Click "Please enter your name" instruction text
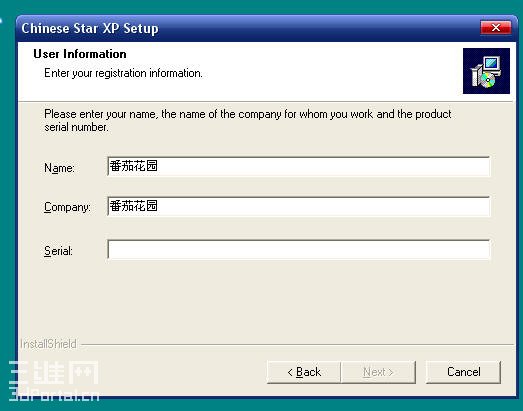 point(247,120)
